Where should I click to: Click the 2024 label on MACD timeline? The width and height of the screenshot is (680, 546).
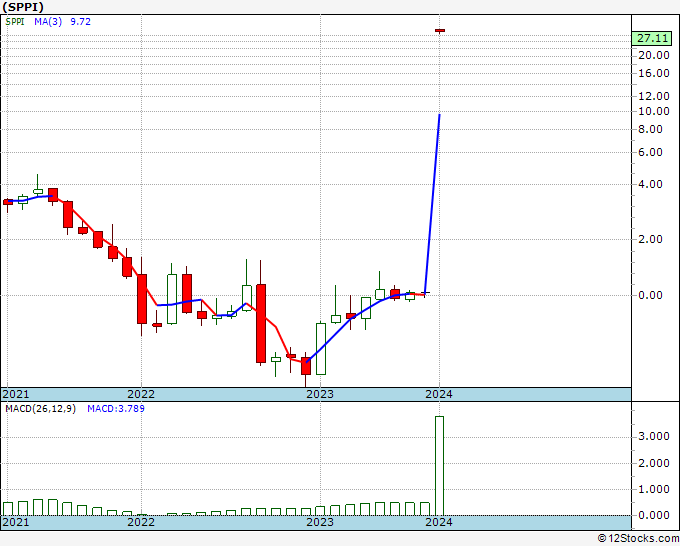[x=439, y=522]
